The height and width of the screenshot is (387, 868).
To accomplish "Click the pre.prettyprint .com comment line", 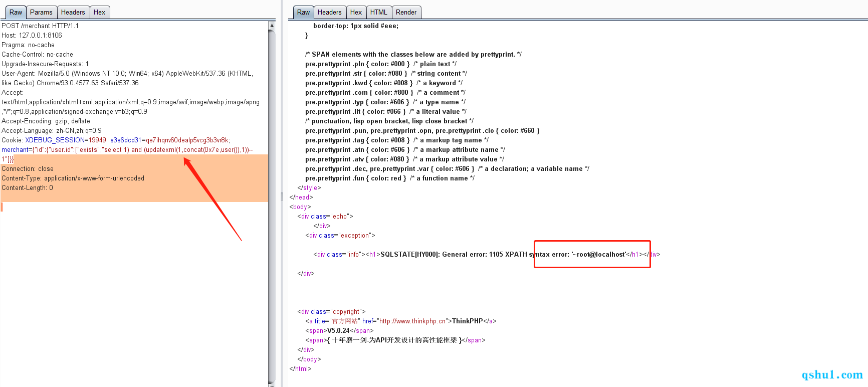I will pos(385,92).
